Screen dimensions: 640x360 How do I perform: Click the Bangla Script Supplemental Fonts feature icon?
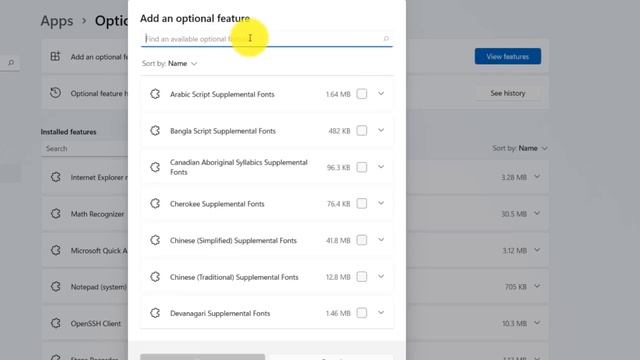(155, 131)
